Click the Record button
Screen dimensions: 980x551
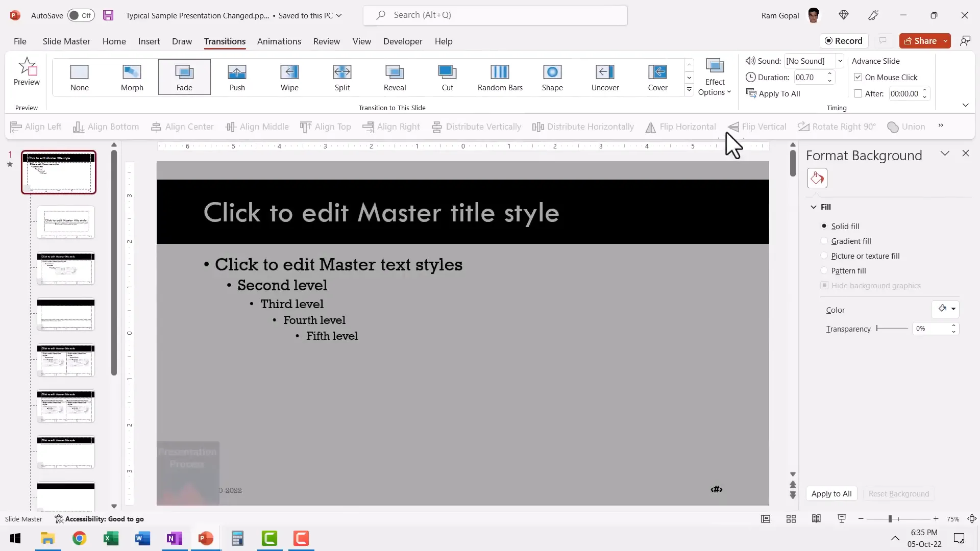coord(844,41)
